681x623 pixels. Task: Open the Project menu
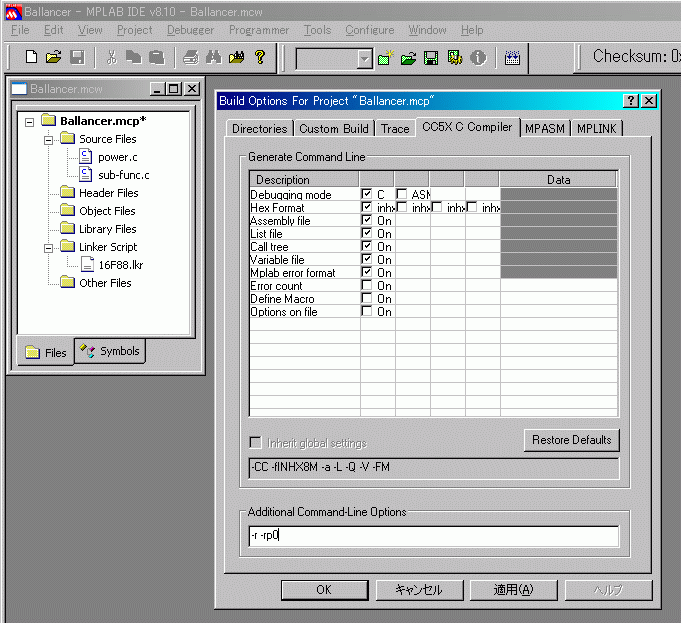(135, 30)
